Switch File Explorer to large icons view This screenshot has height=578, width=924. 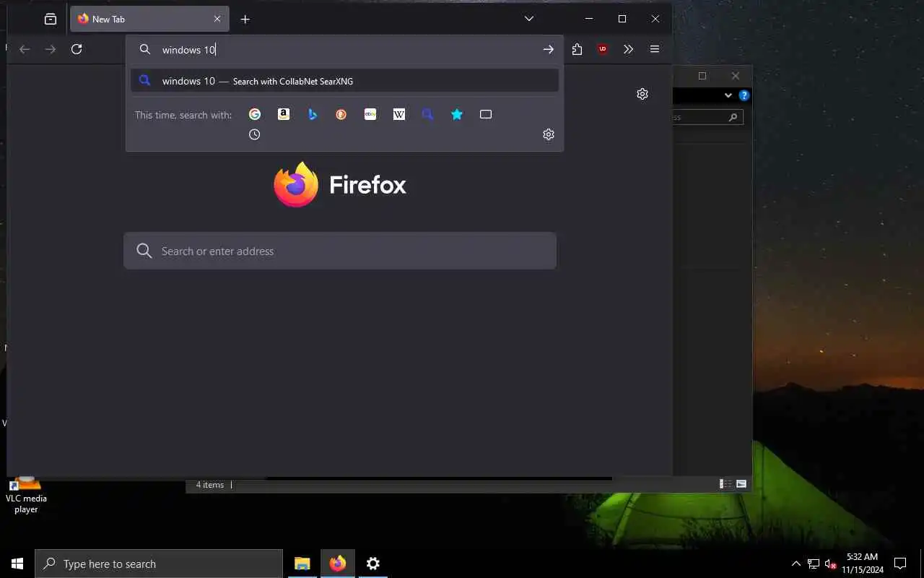(x=741, y=484)
